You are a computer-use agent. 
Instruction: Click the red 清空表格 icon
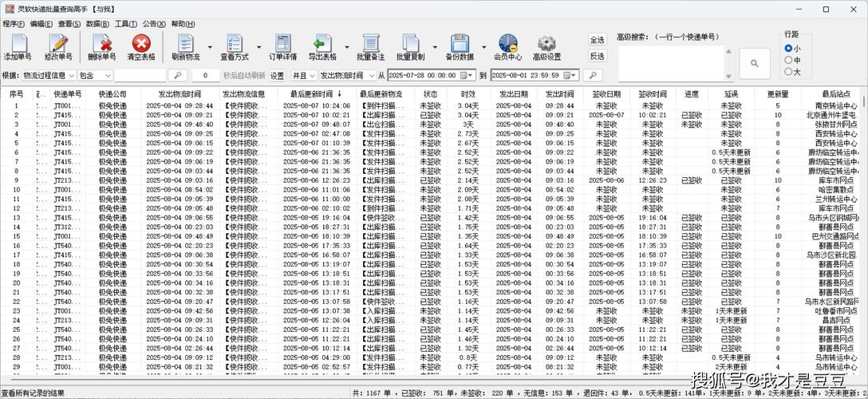click(141, 43)
